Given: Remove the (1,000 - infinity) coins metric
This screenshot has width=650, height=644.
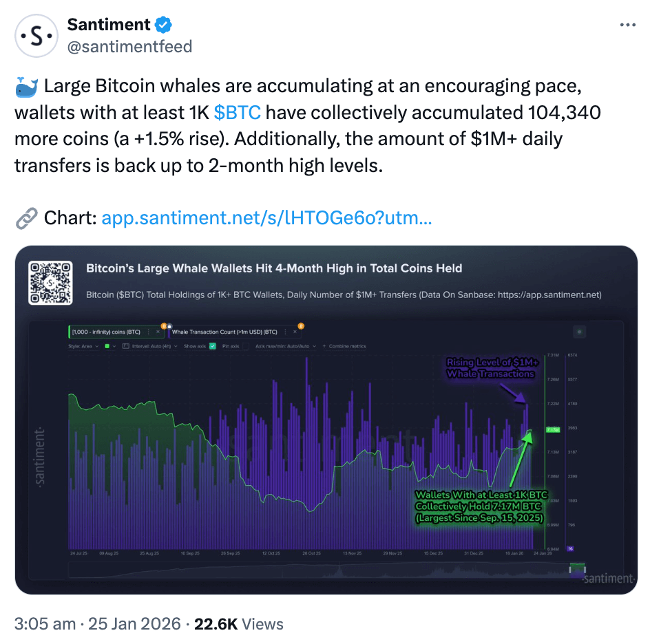Looking at the screenshot, I should (x=158, y=332).
